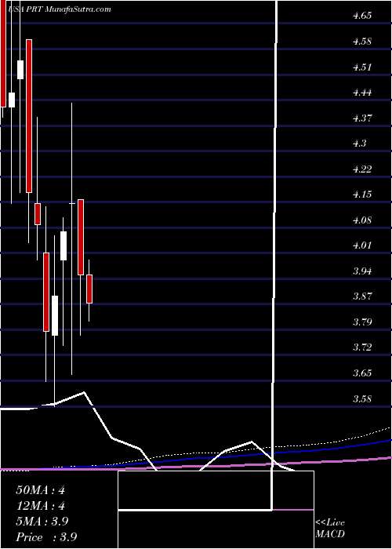Click the <<Live MACD label
This screenshot has width=392, height=549.
click(330, 529)
